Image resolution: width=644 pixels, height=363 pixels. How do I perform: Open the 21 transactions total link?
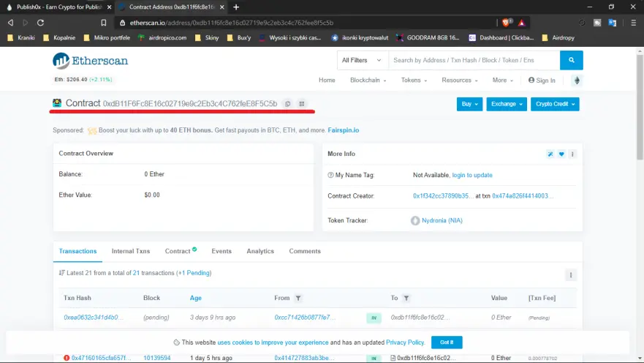click(136, 273)
